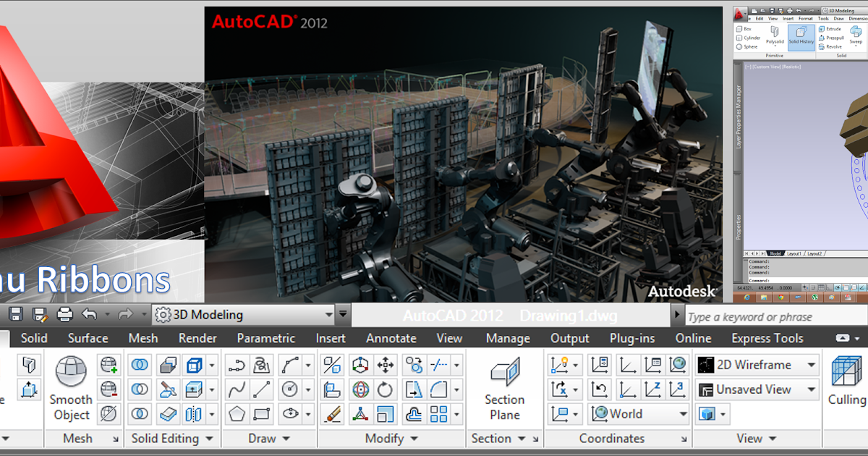The height and width of the screenshot is (456, 868).
Task: Select the Move tool in the Modify panel
Action: point(386,364)
